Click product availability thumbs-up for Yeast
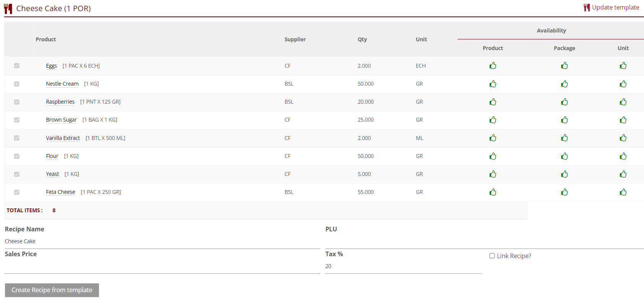This screenshot has width=644, height=304. tap(493, 174)
